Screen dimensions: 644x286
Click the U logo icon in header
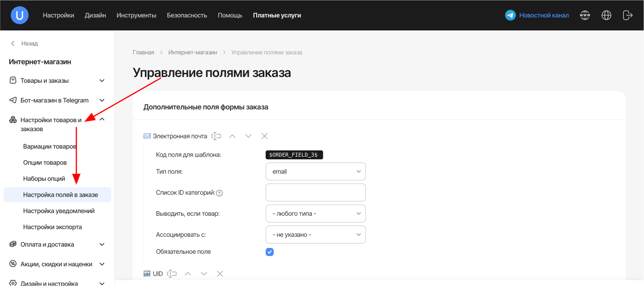[x=20, y=15]
